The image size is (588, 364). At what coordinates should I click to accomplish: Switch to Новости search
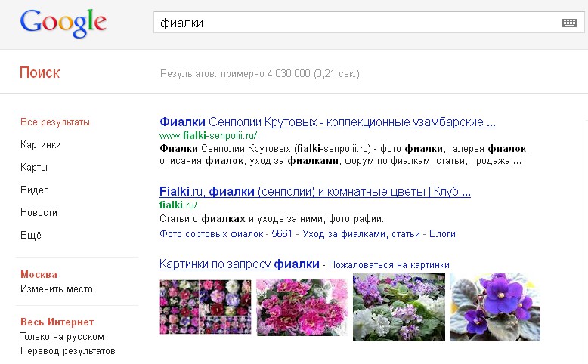point(39,212)
